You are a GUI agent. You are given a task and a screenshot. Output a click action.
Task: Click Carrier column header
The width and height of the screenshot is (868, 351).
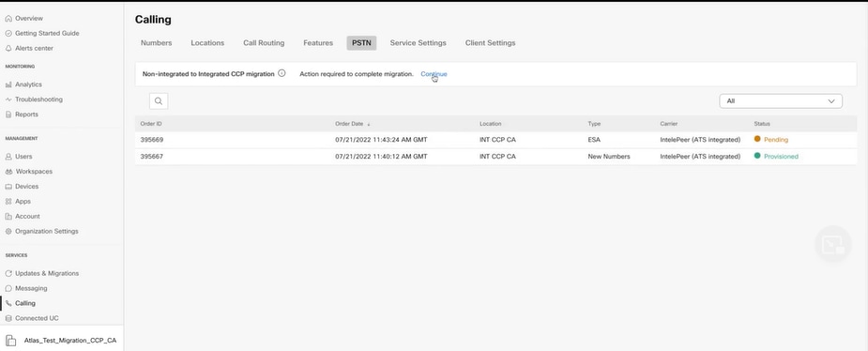click(x=669, y=124)
